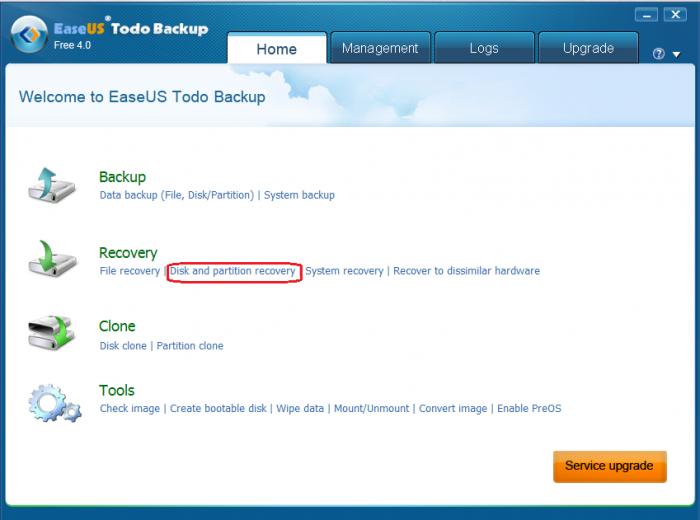Open Convert image tool
Viewport: 700px width, 520px height.
click(x=453, y=408)
